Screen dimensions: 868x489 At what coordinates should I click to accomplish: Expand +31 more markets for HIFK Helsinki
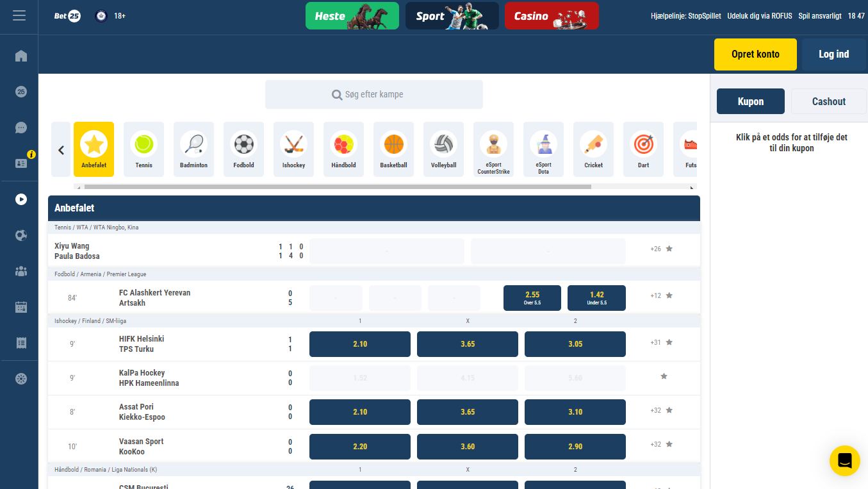point(655,343)
